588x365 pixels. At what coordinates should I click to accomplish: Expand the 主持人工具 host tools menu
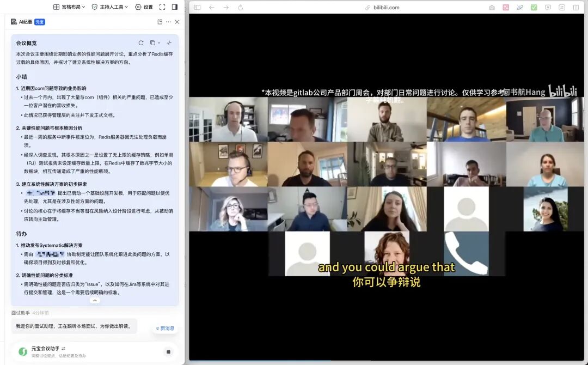[x=110, y=7]
